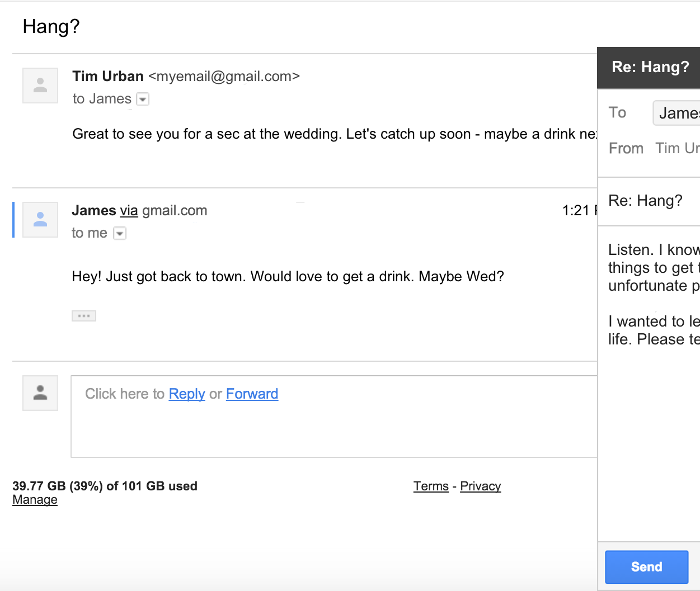Click the 'Re: Hang?' subject field
Image resolution: width=700 pixels, height=591 pixels.
(x=649, y=201)
